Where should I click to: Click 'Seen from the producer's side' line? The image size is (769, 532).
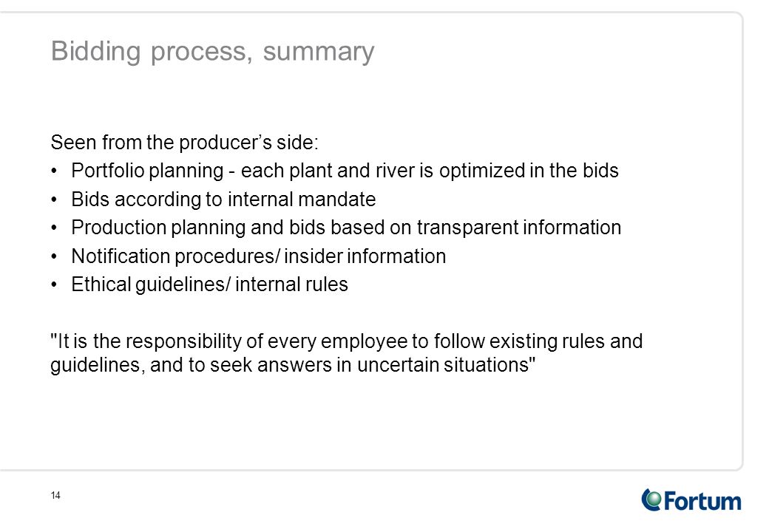[184, 143]
